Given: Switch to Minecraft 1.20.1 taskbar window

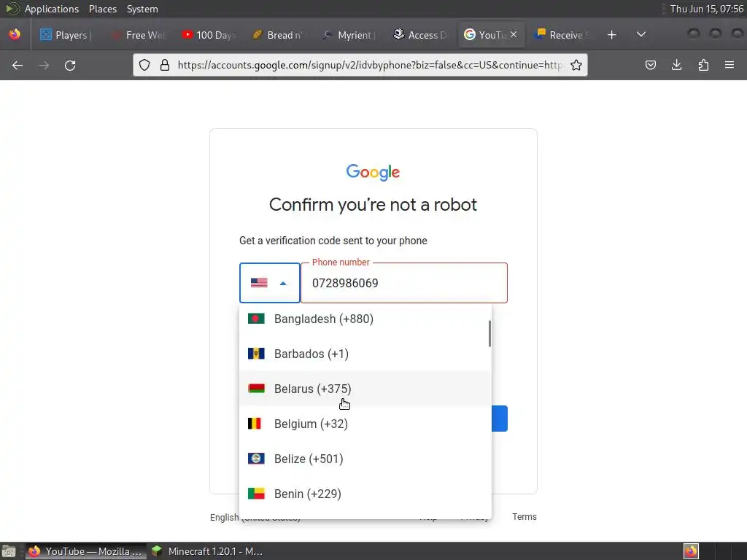Looking at the screenshot, I should click(206, 551).
